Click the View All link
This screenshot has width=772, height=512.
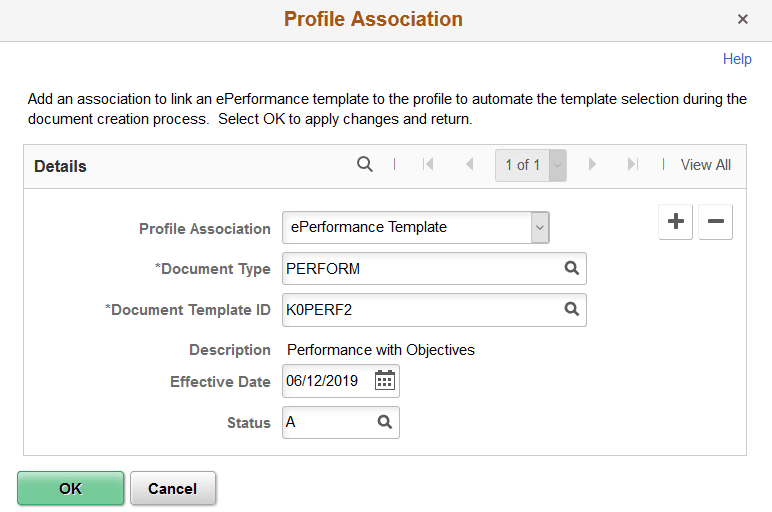tap(705, 165)
